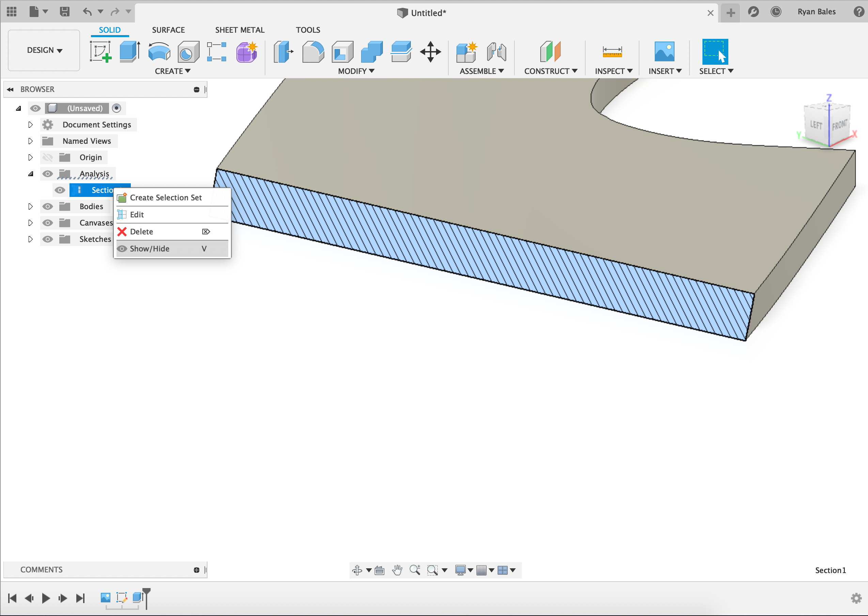Jump to the timeline beginning

[x=12, y=598]
